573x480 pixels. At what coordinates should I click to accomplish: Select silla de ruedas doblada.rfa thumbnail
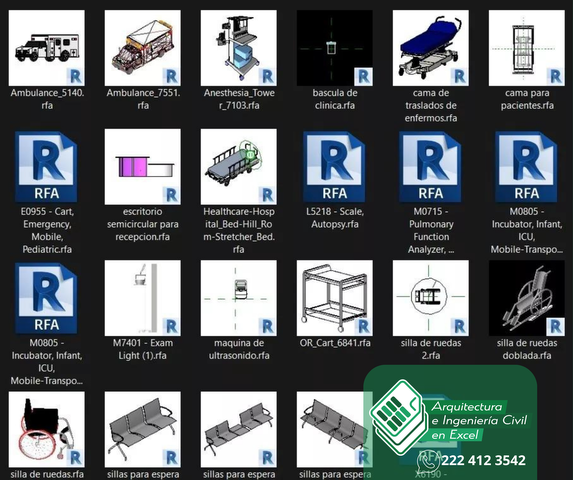coord(527,298)
